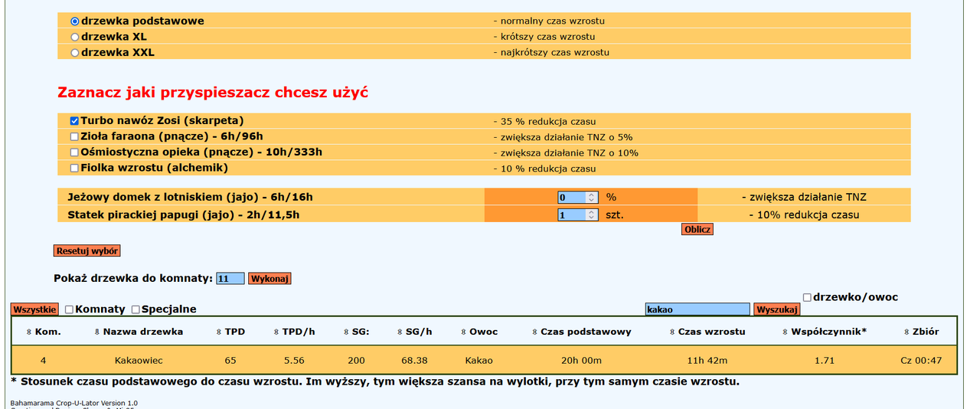Click Resetuj wybór button
Viewport: 980px width, 409px height.
87,250
